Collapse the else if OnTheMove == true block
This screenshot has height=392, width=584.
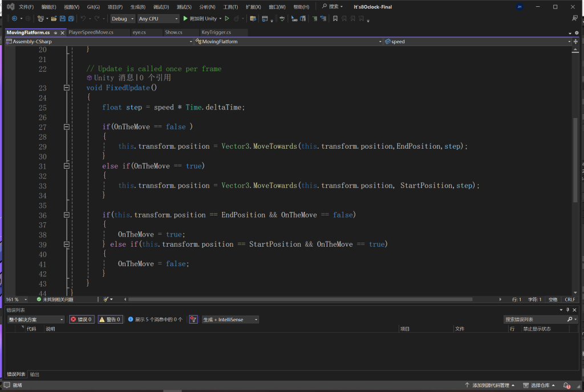click(67, 166)
